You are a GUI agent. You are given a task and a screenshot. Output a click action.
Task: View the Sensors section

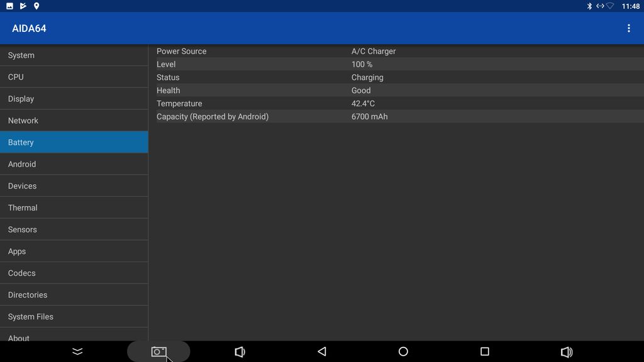pyautogui.click(x=74, y=229)
